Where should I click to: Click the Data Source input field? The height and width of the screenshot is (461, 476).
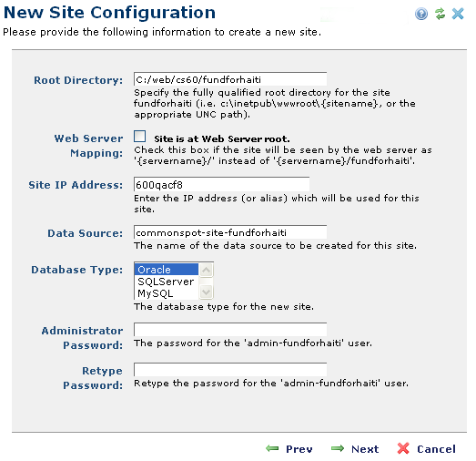230,233
